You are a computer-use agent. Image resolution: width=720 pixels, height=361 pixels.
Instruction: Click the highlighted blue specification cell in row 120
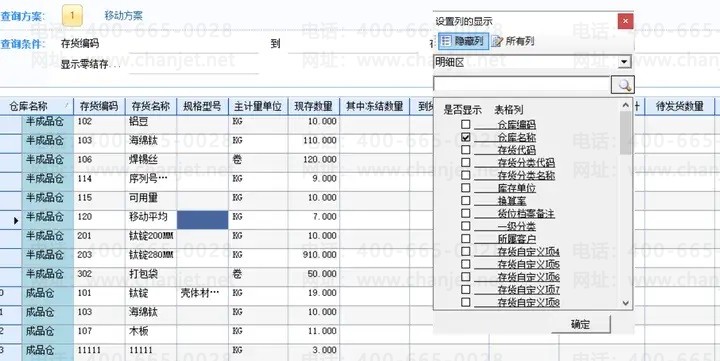[202, 220]
